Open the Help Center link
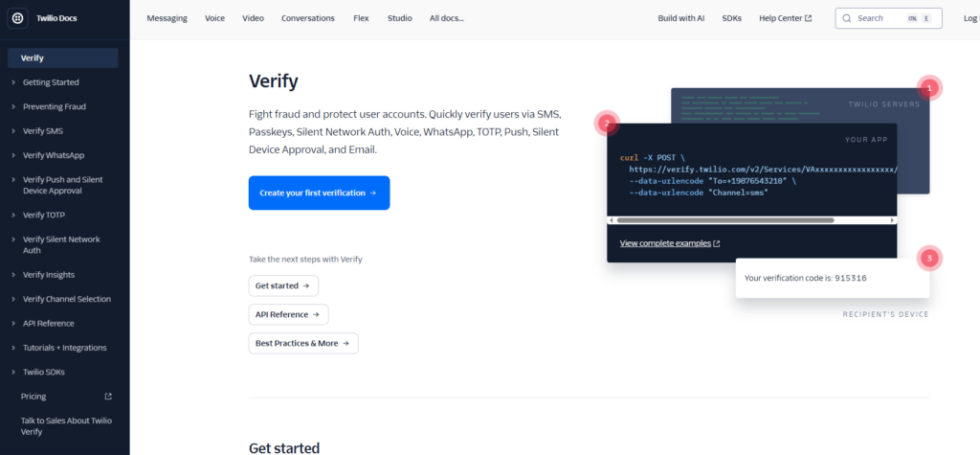The width and height of the screenshot is (980, 455). [x=786, y=19]
